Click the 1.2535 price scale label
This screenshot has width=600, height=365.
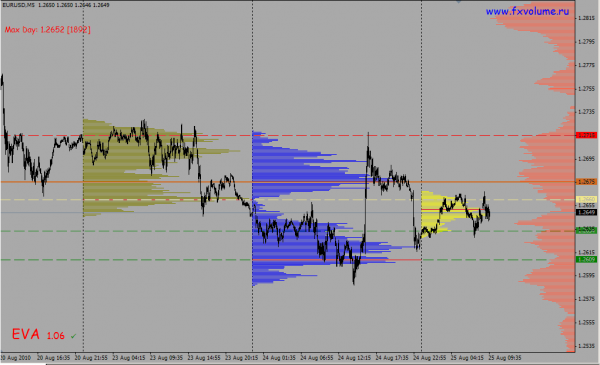tap(587, 346)
